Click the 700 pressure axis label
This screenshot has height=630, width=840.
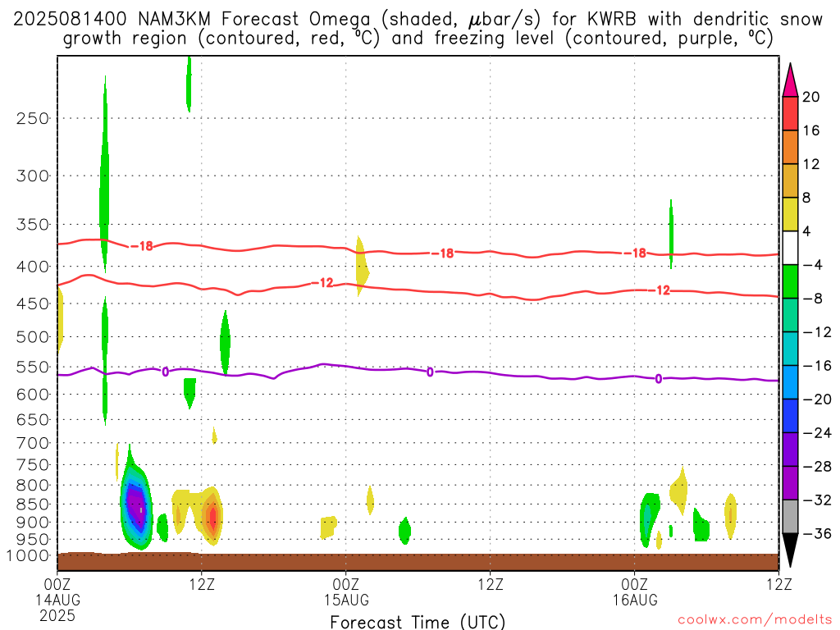tap(33, 443)
